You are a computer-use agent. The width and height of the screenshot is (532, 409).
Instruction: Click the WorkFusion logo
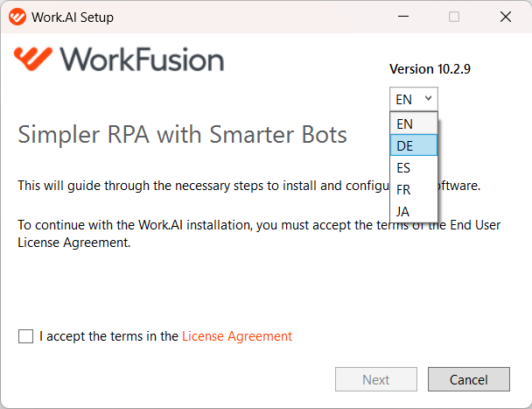point(119,59)
